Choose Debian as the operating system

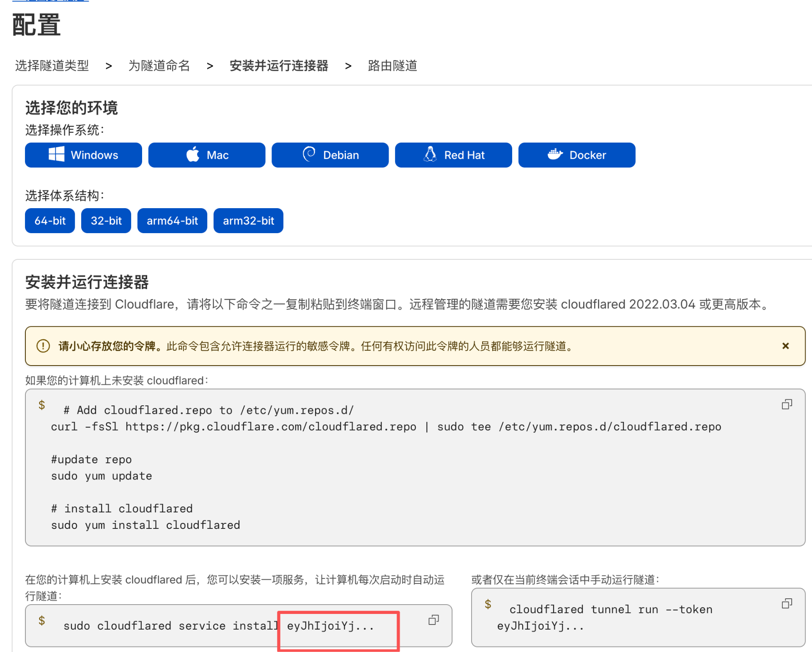[x=330, y=155]
